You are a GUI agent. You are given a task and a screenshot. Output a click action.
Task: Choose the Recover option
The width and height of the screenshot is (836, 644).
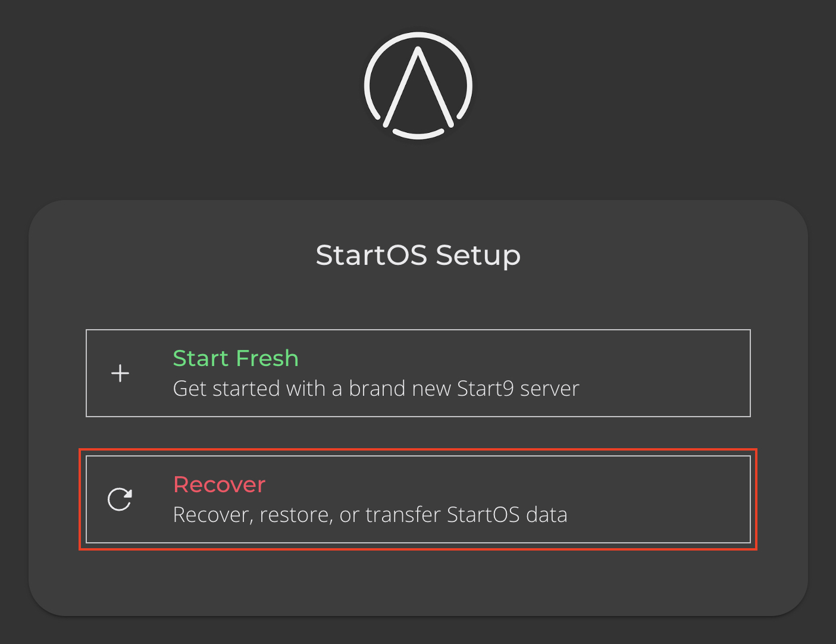pos(418,499)
